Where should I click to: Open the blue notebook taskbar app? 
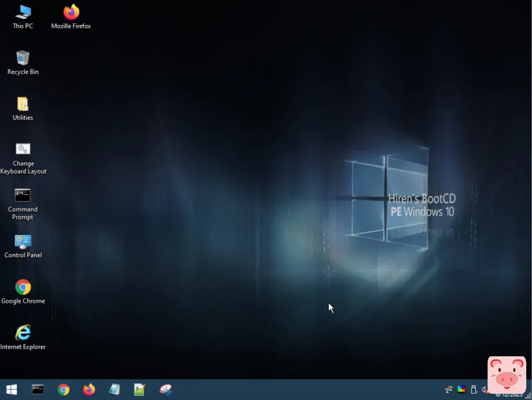114,390
